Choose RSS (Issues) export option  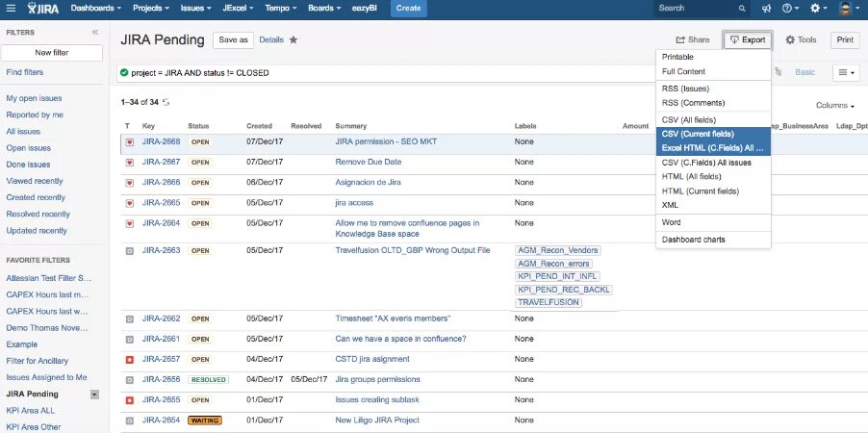tap(713, 89)
